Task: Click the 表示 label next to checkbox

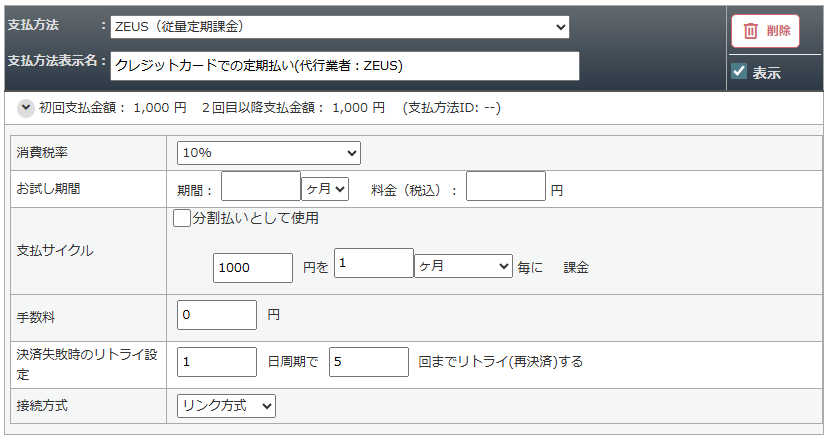Action: pyautogui.click(x=767, y=73)
